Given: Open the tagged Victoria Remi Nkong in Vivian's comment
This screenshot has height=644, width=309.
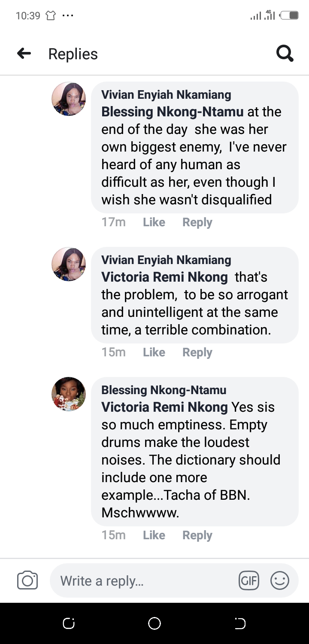Looking at the screenshot, I should pyautogui.click(x=164, y=277).
